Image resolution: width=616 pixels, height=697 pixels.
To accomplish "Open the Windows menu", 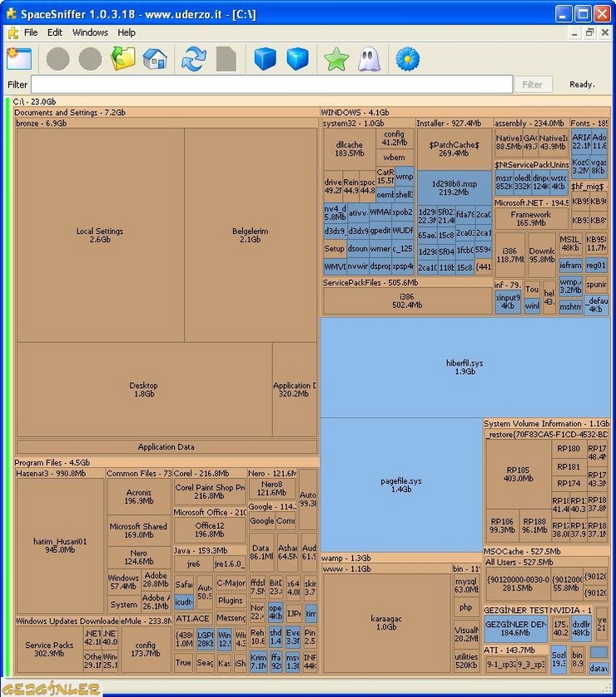I will pyautogui.click(x=90, y=32).
